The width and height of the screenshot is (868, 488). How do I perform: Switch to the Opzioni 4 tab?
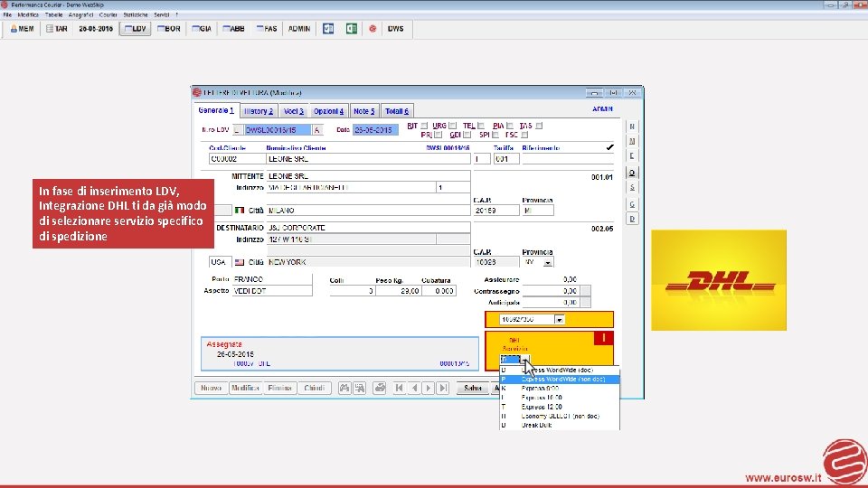click(x=329, y=111)
